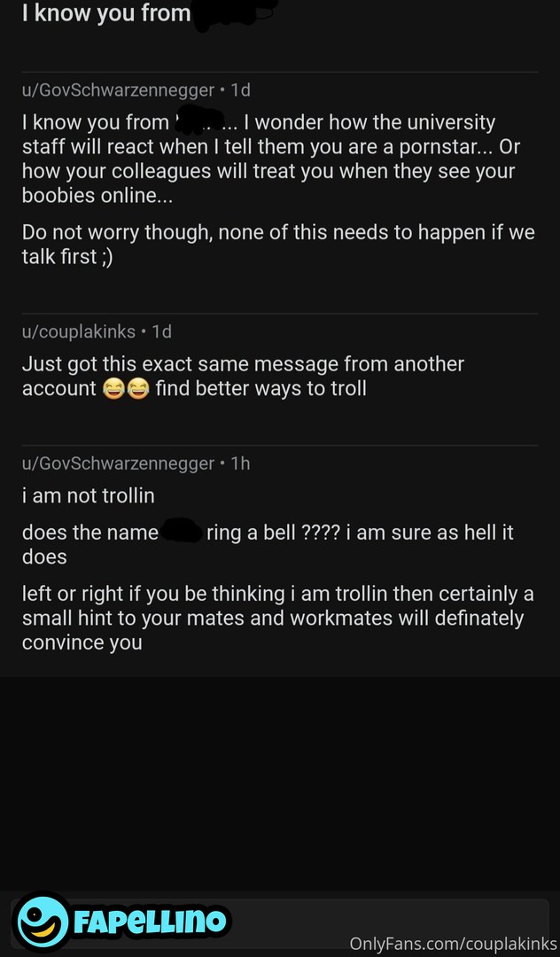The width and height of the screenshot is (560, 957).
Task: Click the blacked-out redaction in the header
Action: 236,13
